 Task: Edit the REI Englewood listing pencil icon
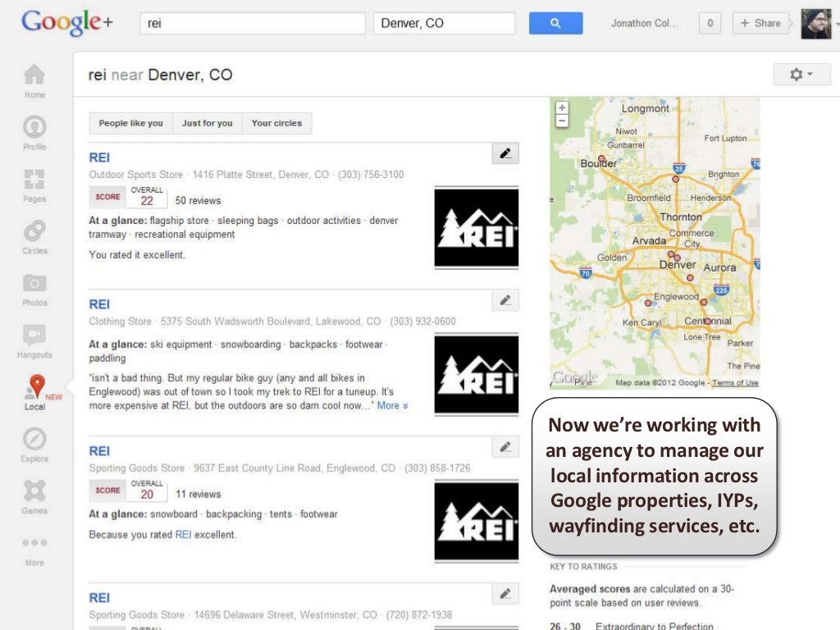click(505, 447)
